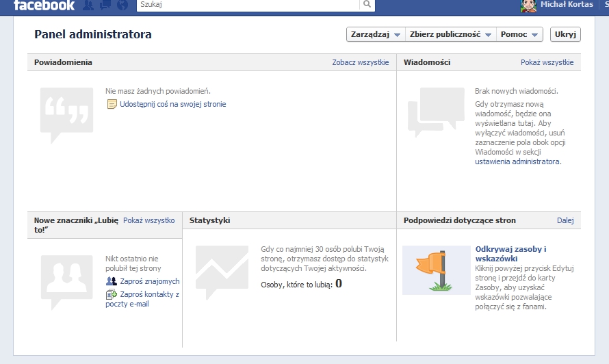Click the Facebook logo in the top bar
This screenshot has height=364, width=609.
pos(44,5)
